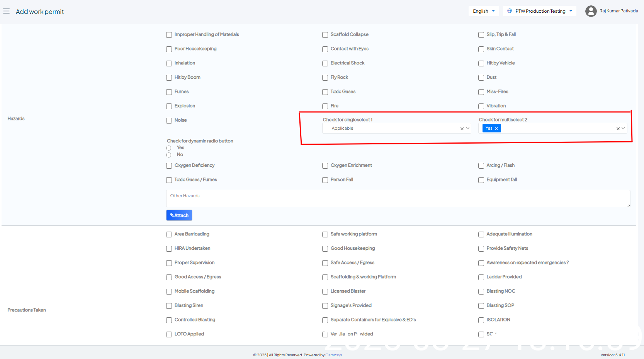Clear all values in multiselect 2
This screenshot has height=359, width=644.
pyautogui.click(x=618, y=129)
